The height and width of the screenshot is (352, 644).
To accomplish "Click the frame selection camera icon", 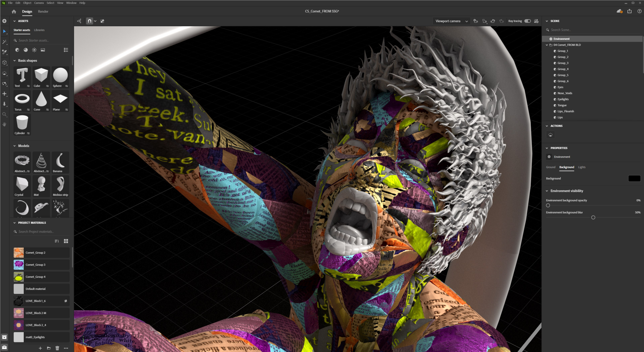I will point(484,21).
